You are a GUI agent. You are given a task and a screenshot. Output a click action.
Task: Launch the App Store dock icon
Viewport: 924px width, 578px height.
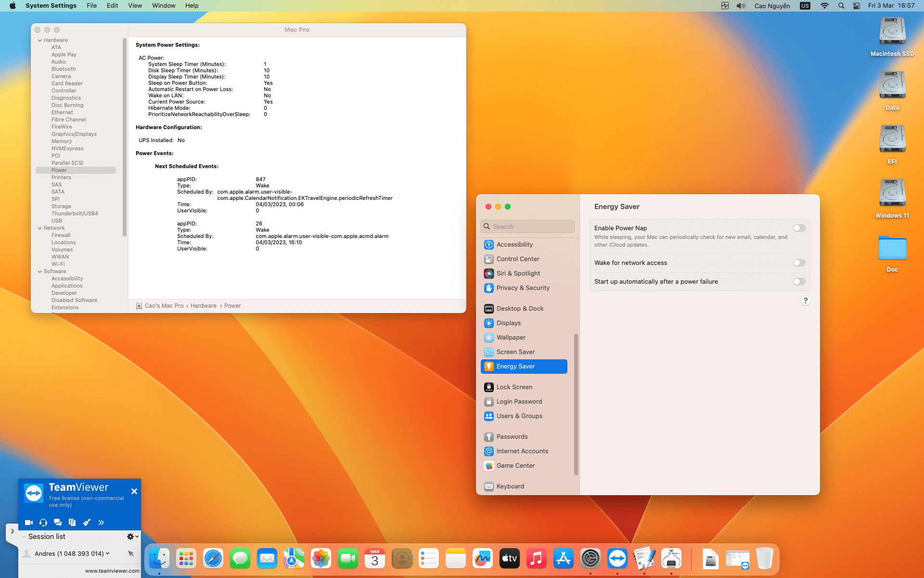point(564,559)
